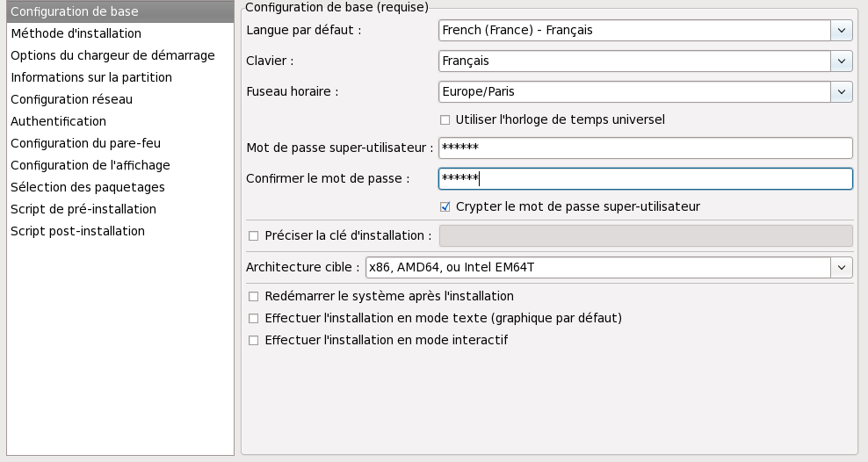Check Effectuer l'installation en mode texte
This screenshot has width=868, height=462.
tap(254, 319)
